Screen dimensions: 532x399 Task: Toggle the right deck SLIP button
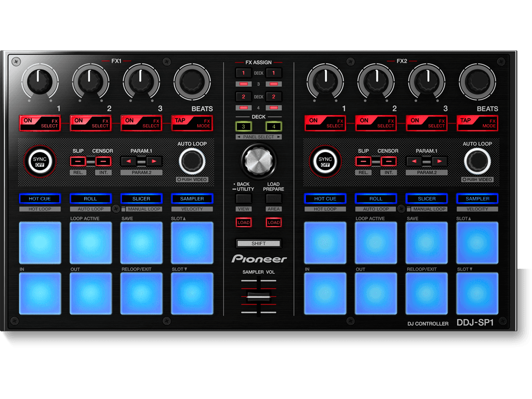363,161
